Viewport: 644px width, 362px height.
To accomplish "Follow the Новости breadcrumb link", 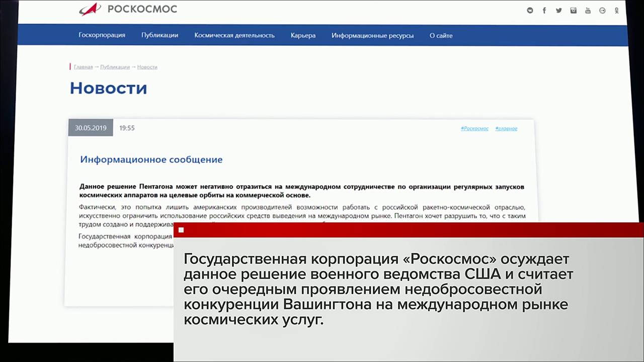I will pyautogui.click(x=147, y=67).
